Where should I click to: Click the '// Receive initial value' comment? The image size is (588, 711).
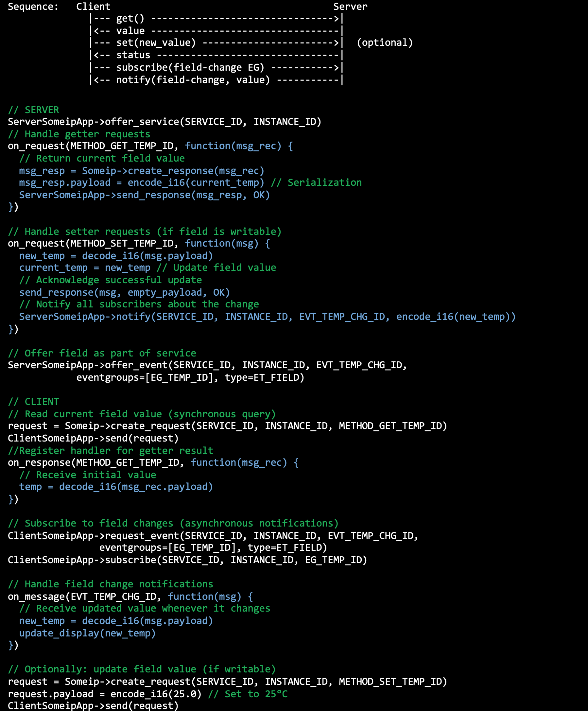point(88,475)
